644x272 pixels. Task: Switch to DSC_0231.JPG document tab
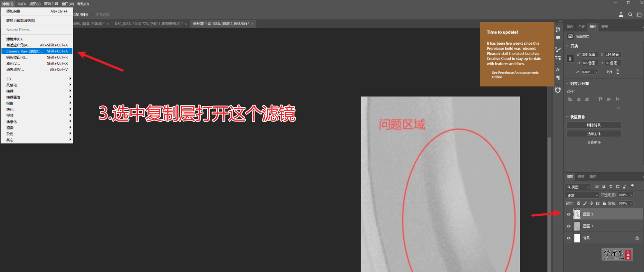149,24
